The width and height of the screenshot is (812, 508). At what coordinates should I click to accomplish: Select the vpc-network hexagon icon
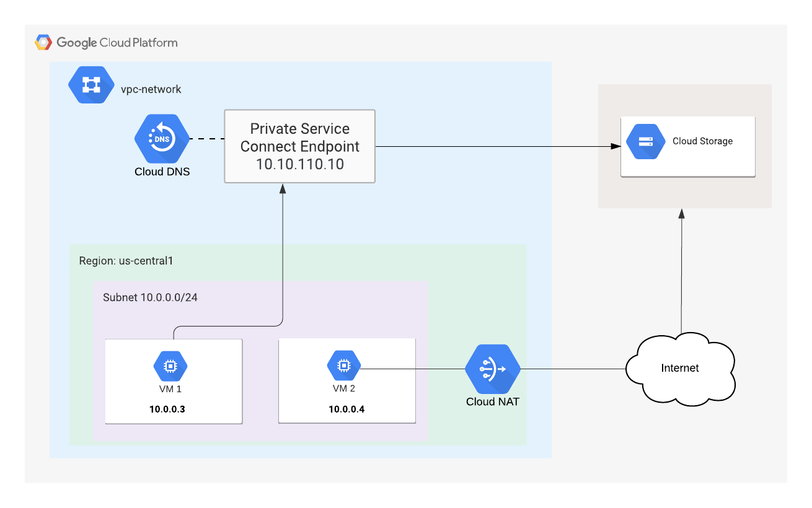coord(91,85)
